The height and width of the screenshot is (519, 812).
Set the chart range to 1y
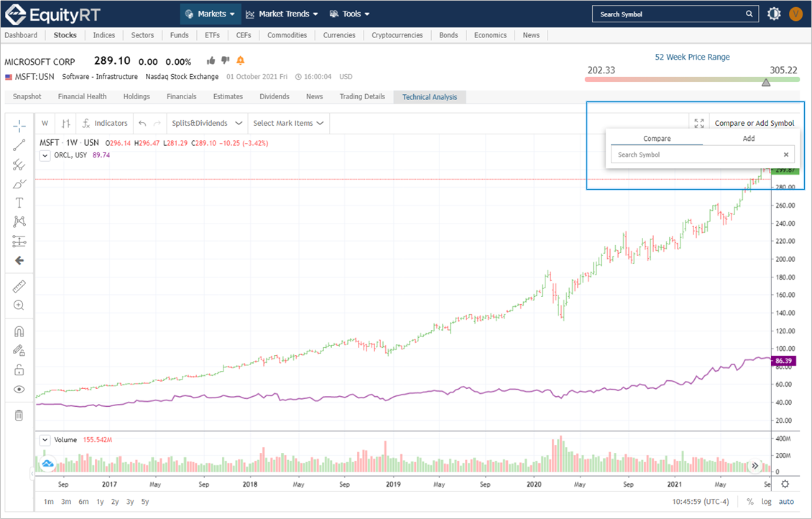[100, 502]
